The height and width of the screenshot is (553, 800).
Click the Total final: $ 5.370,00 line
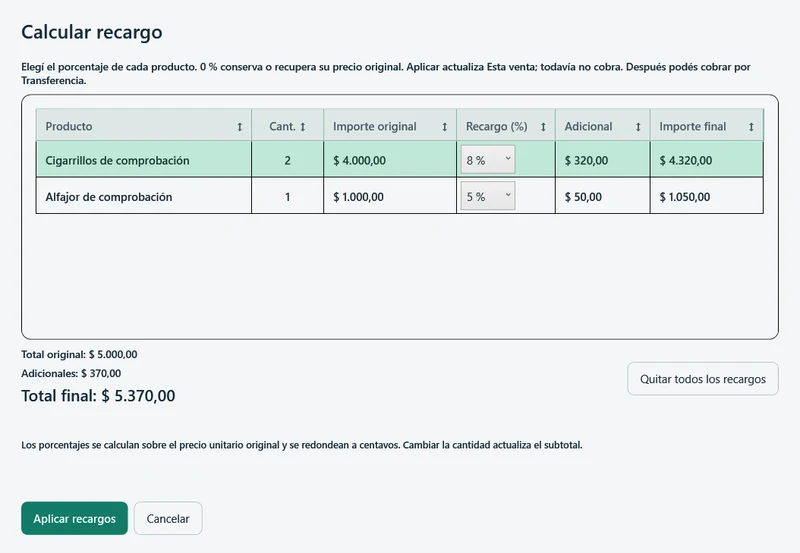[x=98, y=396]
